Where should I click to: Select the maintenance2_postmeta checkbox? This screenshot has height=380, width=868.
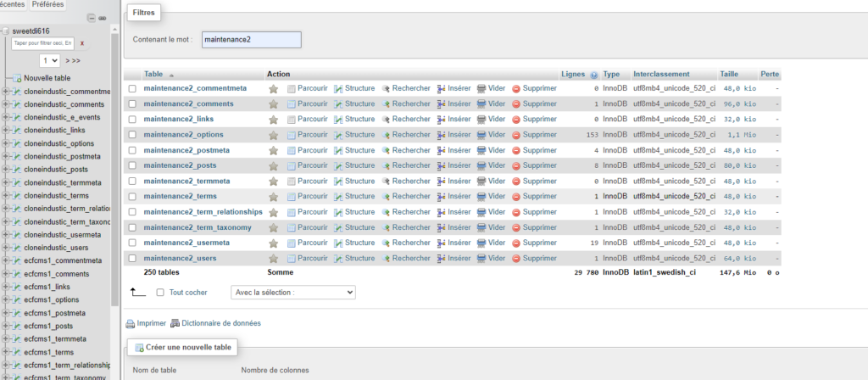[x=132, y=150]
